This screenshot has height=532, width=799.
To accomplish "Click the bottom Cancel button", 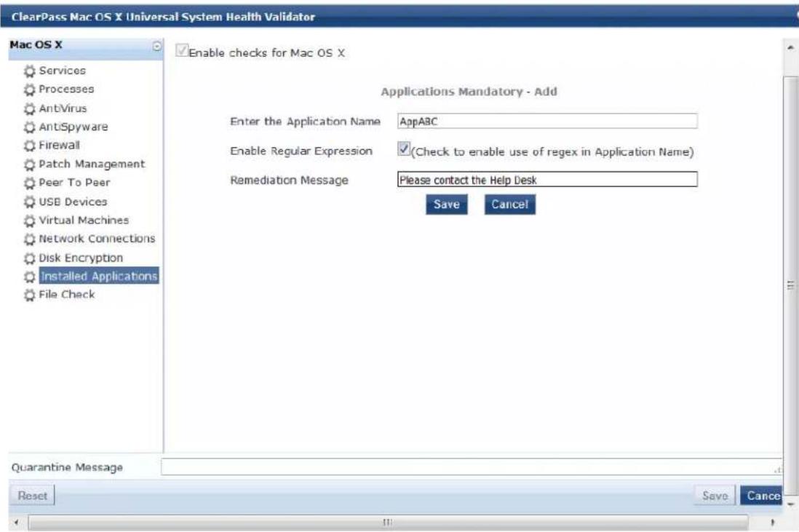I will (761, 496).
